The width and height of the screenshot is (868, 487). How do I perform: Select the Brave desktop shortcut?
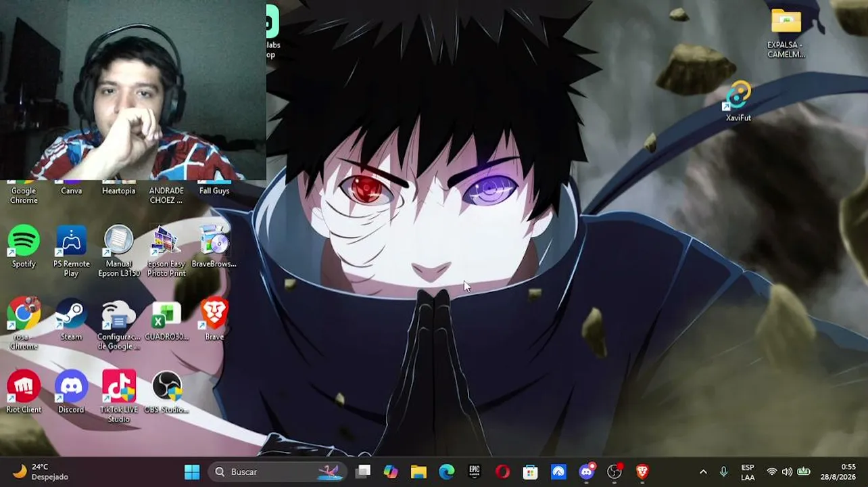point(214,319)
